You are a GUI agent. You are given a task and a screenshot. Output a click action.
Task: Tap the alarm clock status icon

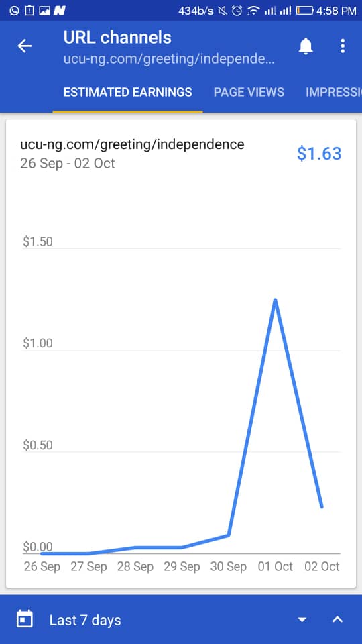click(x=237, y=11)
